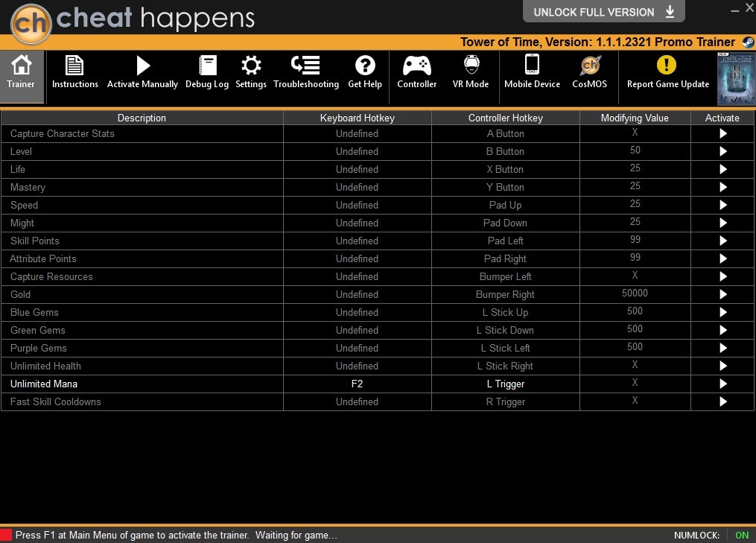Edit Gold modifying value 50000
The width and height of the screenshot is (756, 543).
(x=635, y=293)
